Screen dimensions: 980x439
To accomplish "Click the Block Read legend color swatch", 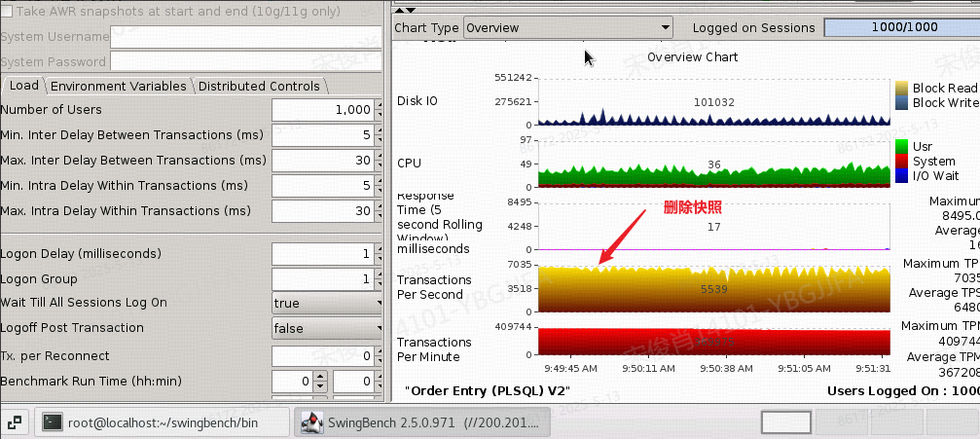I will tap(902, 89).
